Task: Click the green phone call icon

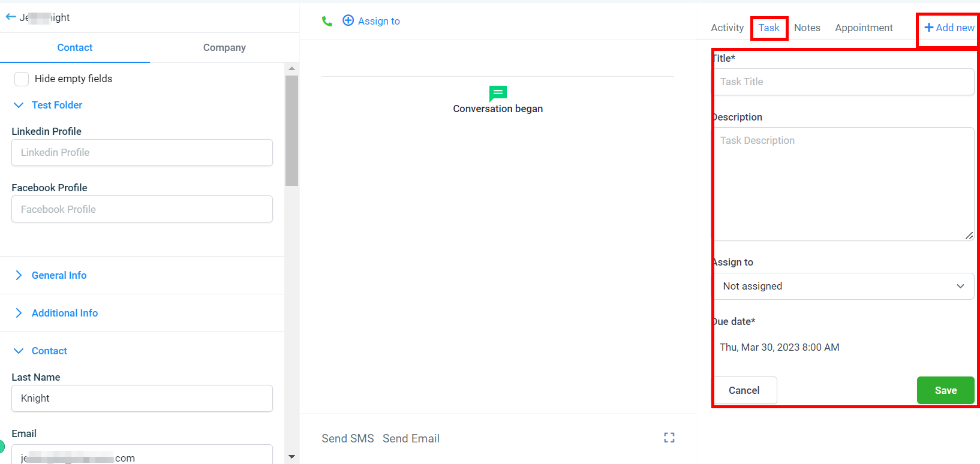Action: [327, 22]
